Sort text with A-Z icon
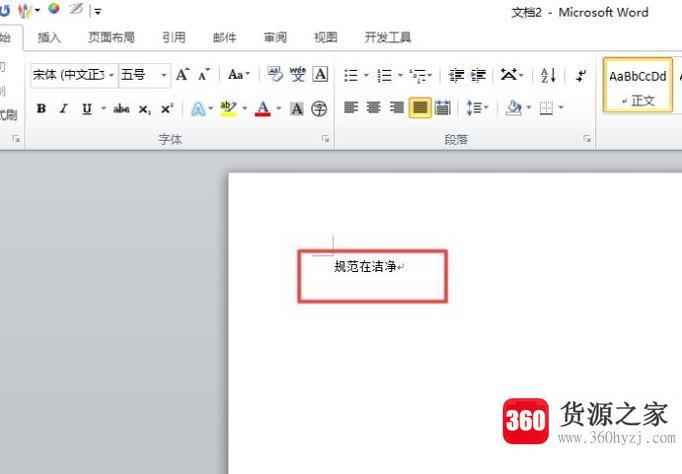 pyautogui.click(x=548, y=75)
